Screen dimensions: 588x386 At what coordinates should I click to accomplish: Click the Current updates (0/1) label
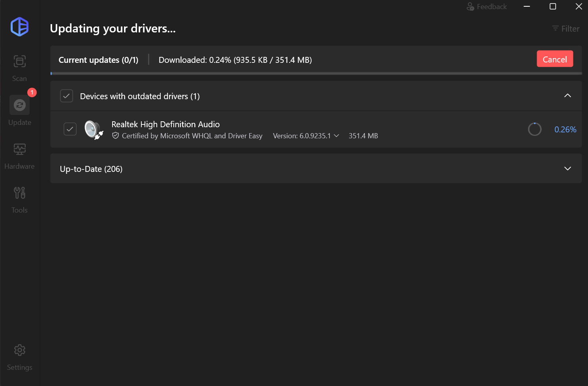(x=98, y=60)
